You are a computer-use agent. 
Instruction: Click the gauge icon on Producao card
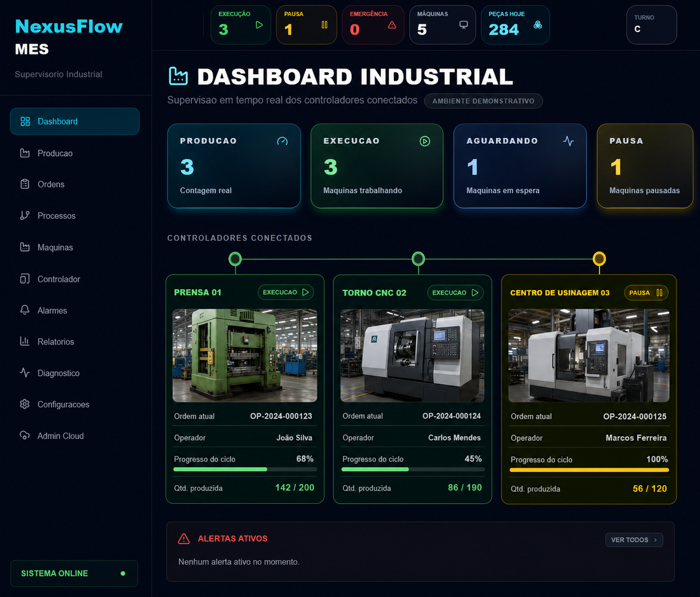pos(282,141)
